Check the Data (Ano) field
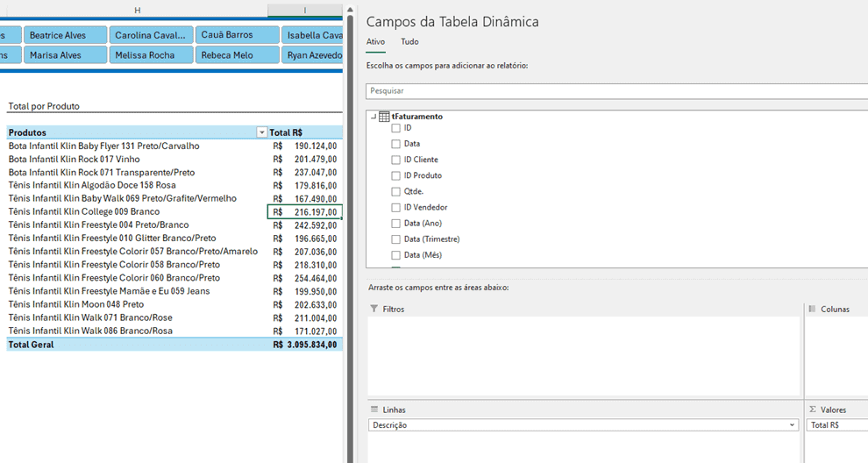 (395, 224)
